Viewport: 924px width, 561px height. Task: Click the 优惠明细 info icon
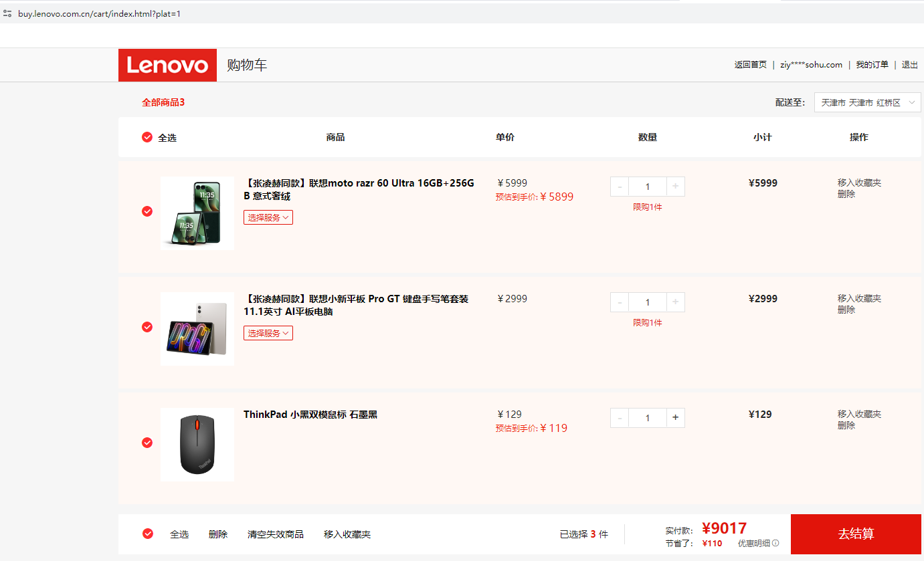tap(775, 544)
